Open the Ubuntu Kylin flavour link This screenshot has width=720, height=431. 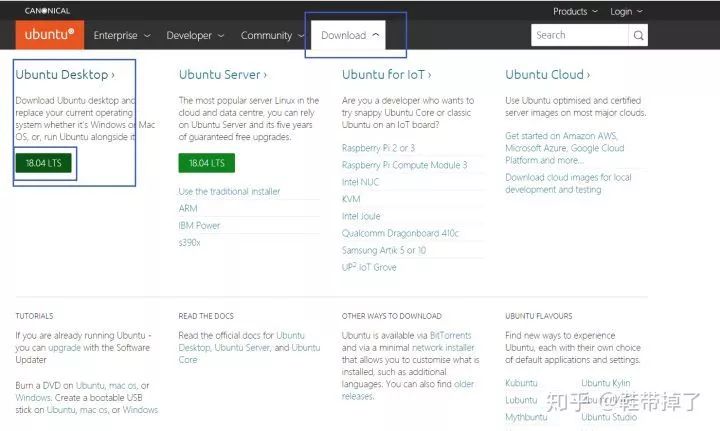pos(606,383)
